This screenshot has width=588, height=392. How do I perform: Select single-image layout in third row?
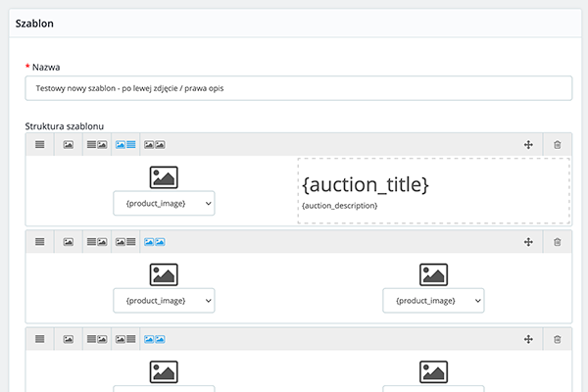pos(69,339)
